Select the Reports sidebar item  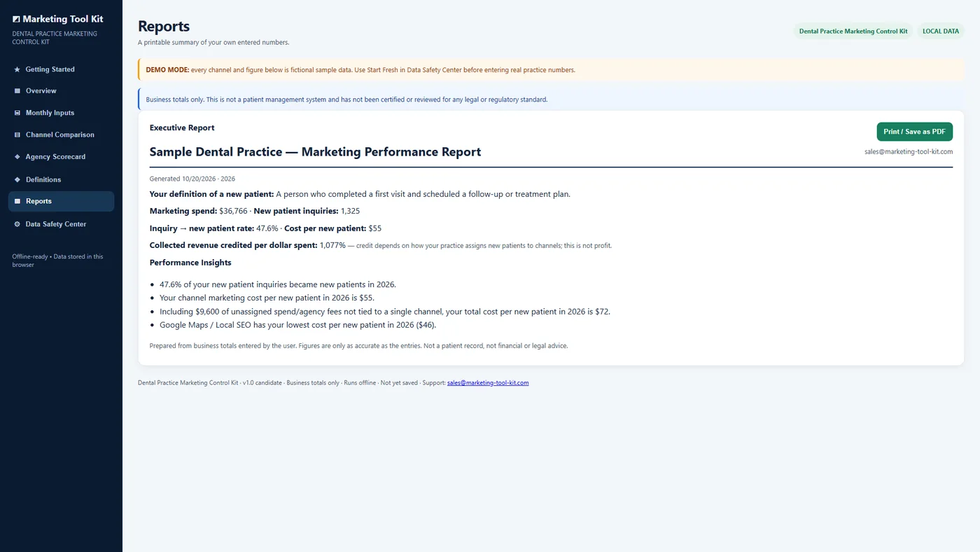61,201
